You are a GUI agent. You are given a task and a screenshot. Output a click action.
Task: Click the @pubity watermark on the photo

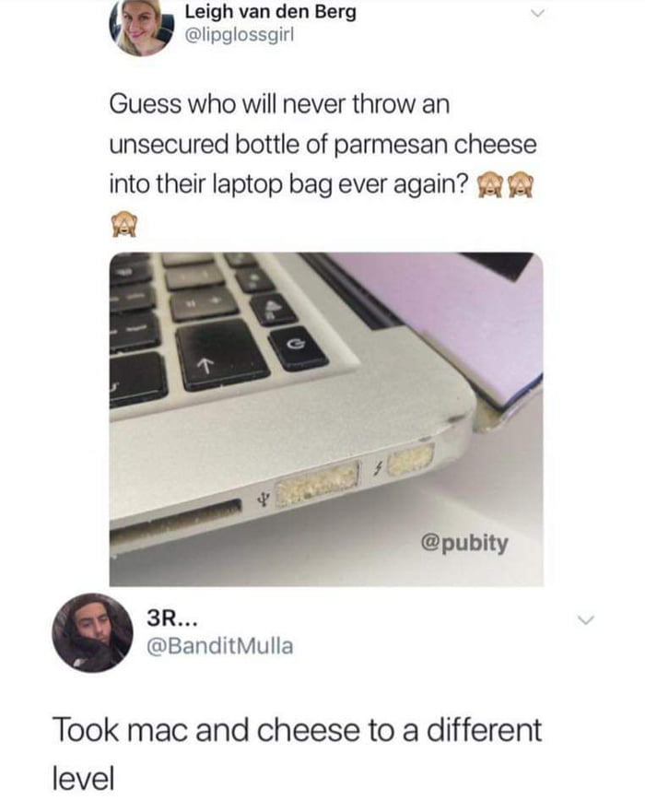pyautogui.click(x=464, y=543)
